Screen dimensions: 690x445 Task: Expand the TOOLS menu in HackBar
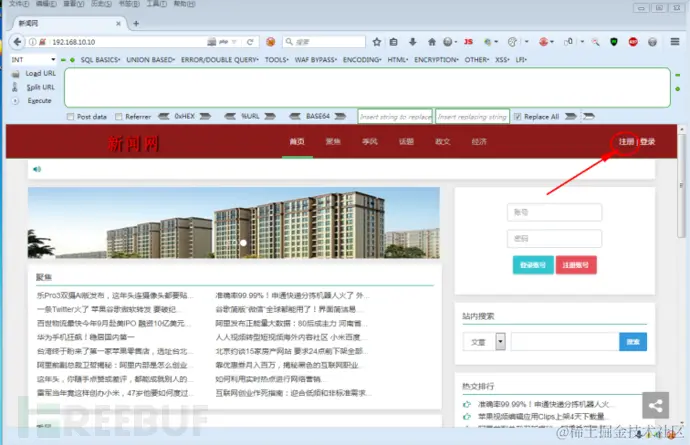(276, 60)
